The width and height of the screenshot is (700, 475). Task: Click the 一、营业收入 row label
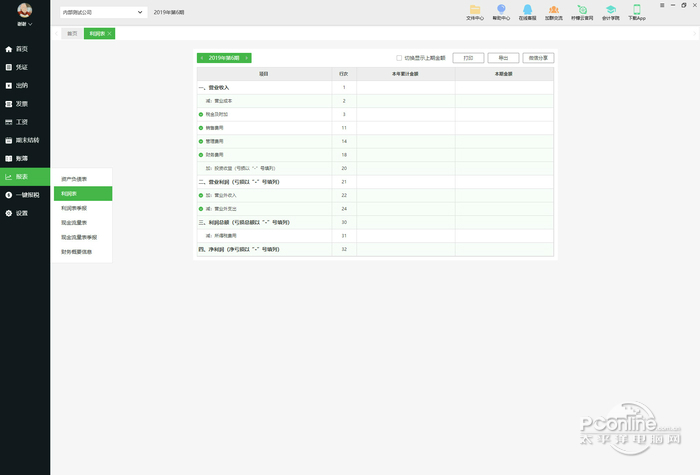[x=214, y=88]
